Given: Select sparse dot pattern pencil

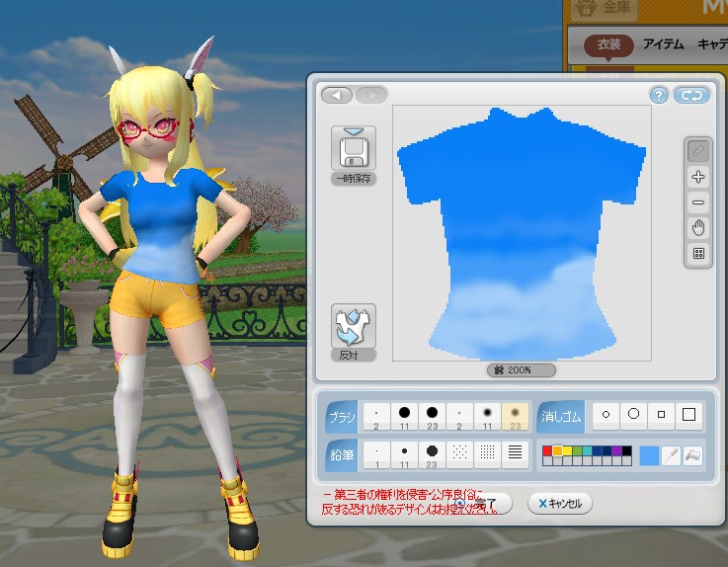Looking at the screenshot, I should coord(459,454).
